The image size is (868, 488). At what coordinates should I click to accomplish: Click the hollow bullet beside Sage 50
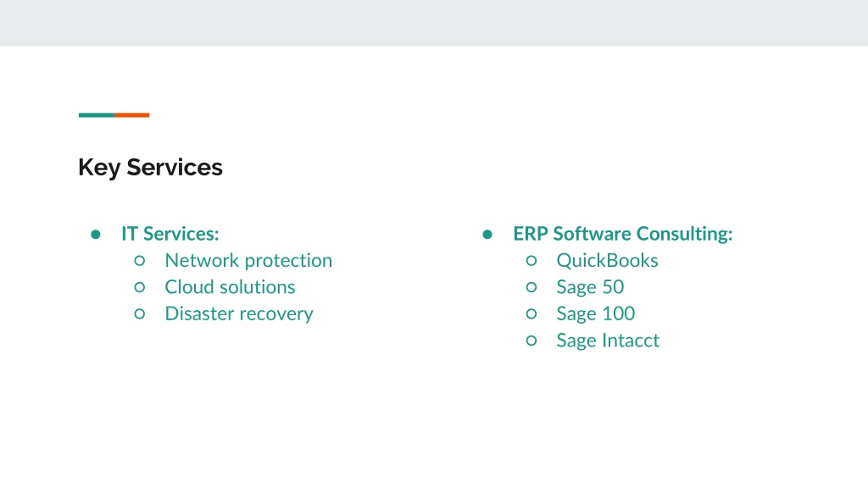(x=531, y=287)
